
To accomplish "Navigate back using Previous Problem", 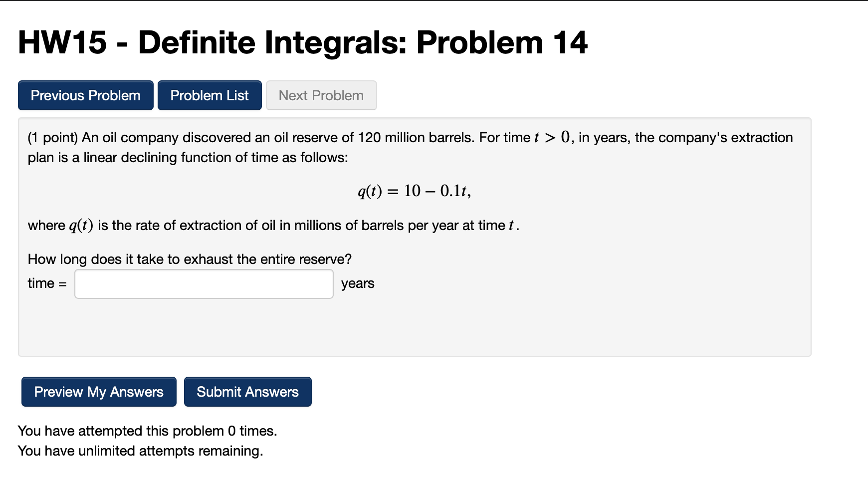I will (x=85, y=95).
